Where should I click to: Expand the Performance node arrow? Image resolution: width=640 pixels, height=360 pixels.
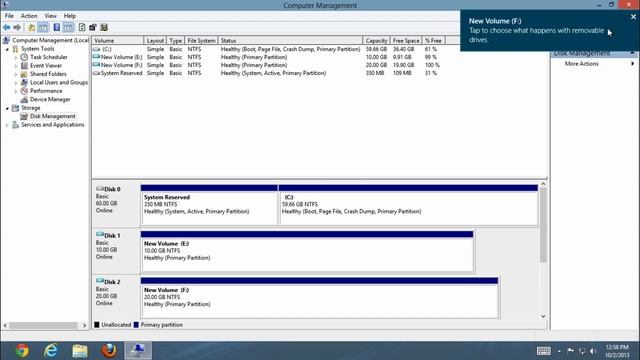[x=16, y=91]
